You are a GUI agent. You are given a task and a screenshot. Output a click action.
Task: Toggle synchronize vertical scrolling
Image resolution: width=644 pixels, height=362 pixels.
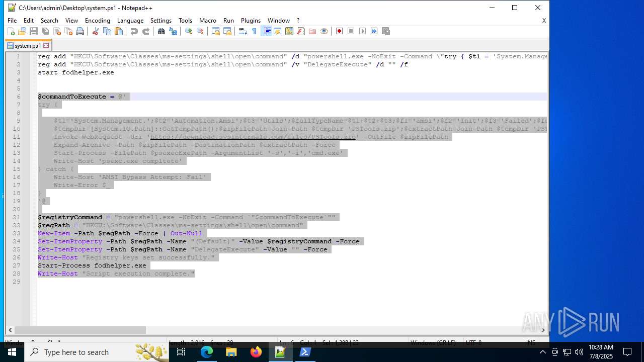[215, 31]
